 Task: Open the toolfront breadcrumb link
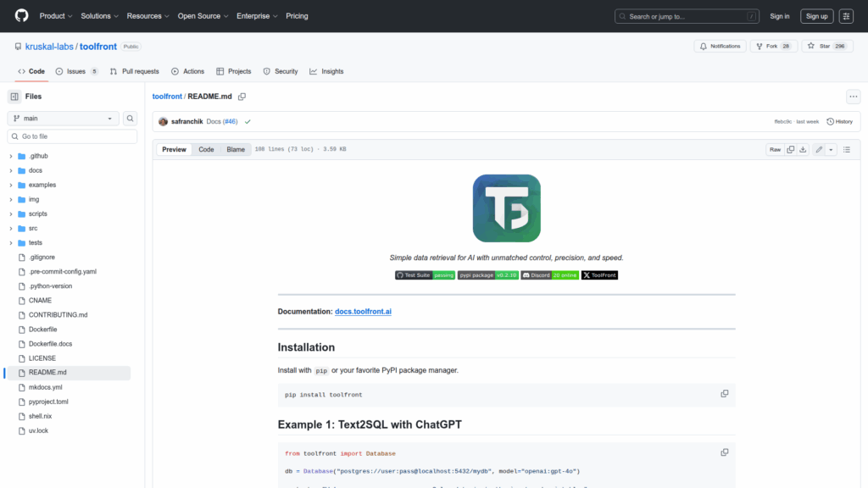coord(167,97)
